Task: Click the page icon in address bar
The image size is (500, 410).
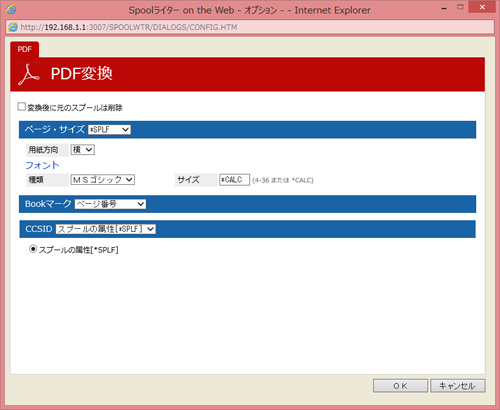Action: coord(13,27)
